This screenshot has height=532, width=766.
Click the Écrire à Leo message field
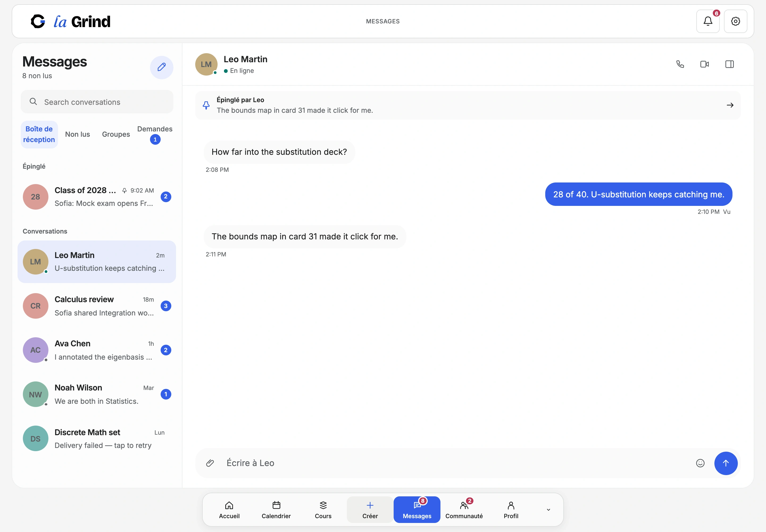coord(457,463)
